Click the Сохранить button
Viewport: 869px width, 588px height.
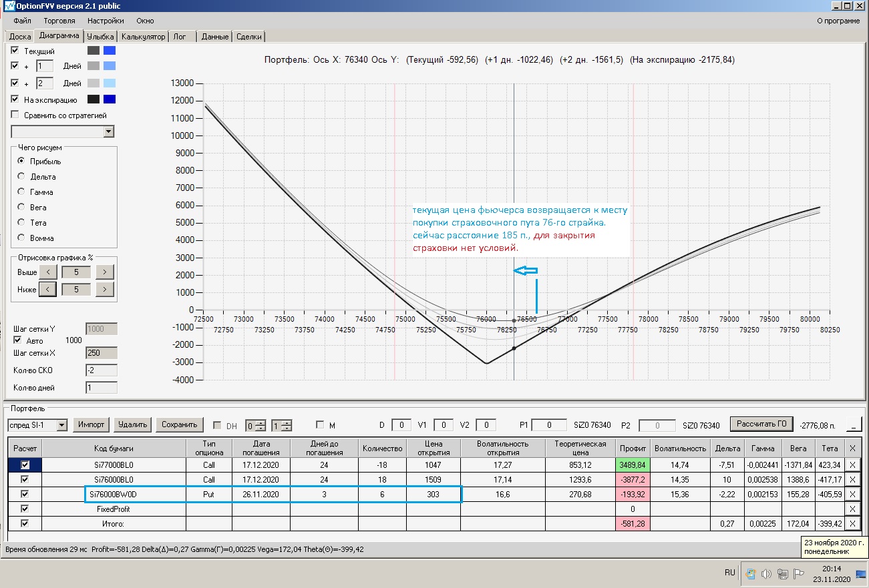click(179, 424)
